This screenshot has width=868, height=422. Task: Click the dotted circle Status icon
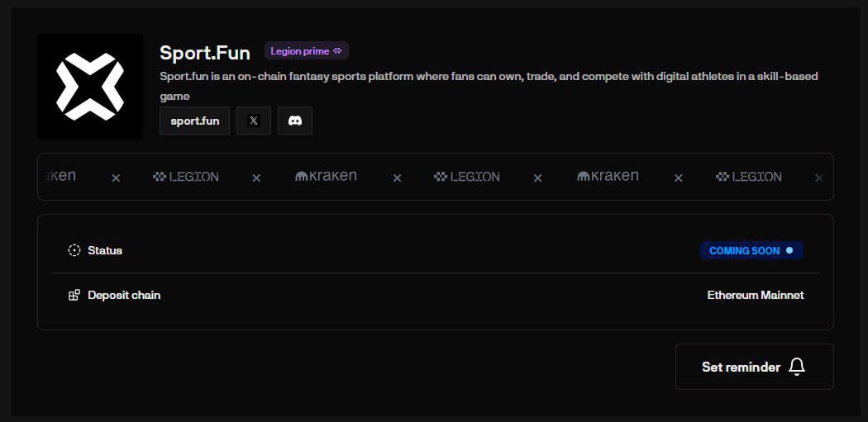74,250
